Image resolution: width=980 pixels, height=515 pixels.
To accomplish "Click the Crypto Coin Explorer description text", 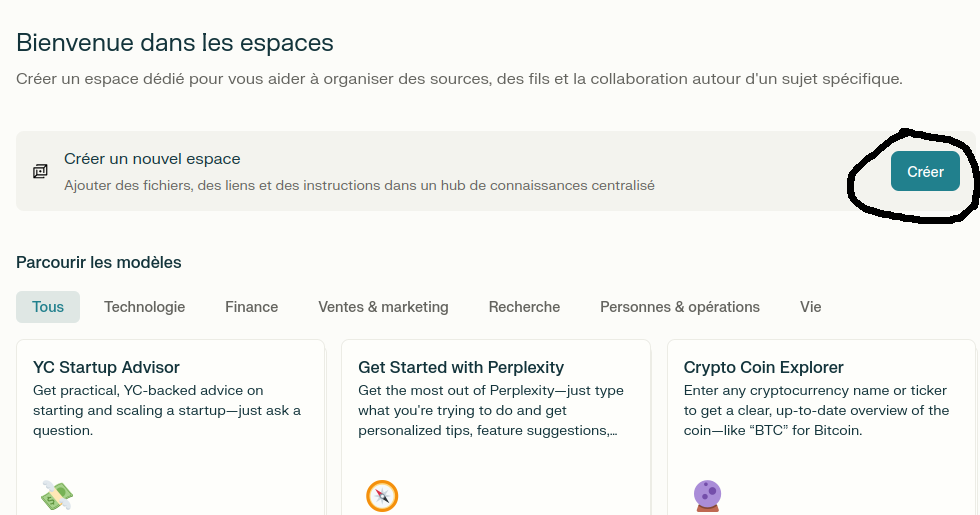I will (x=816, y=410).
